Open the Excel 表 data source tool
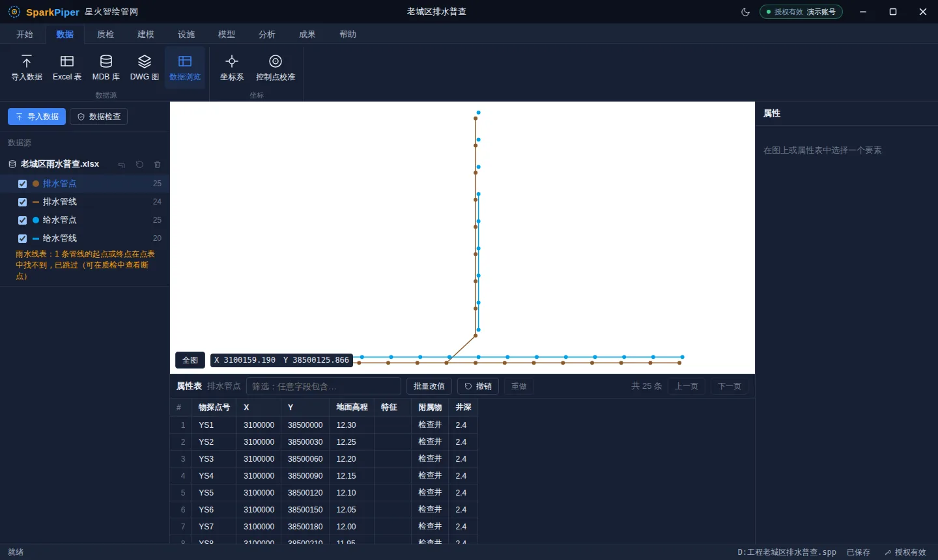 click(x=67, y=68)
